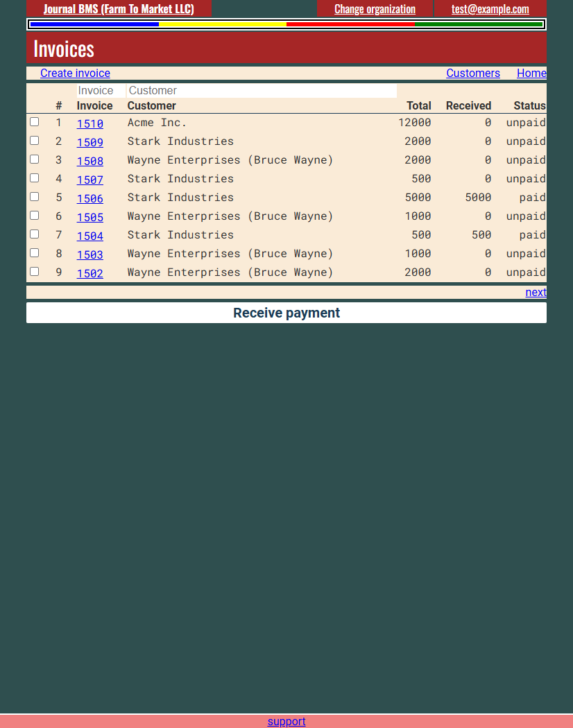
Task: Open invoice 1503
Action: pos(89,254)
